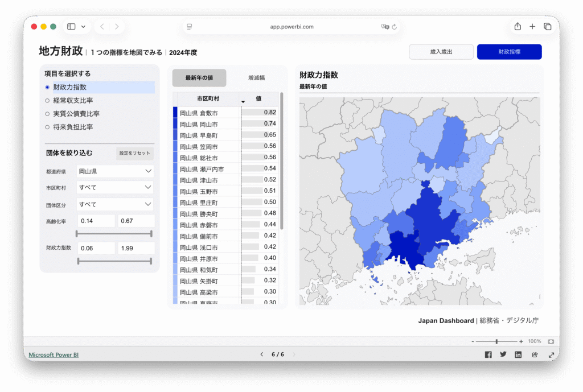The width and height of the screenshot is (583, 392).
Task: Share the report on Twitter
Action: [503, 354]
